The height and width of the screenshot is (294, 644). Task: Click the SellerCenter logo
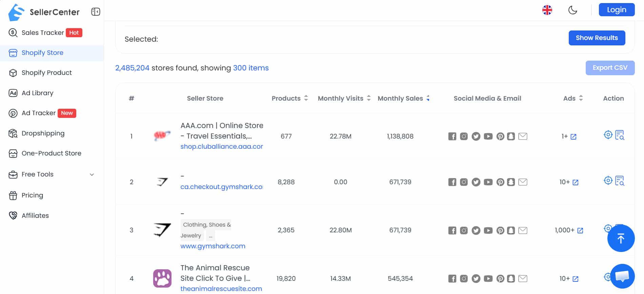(44, 12)
